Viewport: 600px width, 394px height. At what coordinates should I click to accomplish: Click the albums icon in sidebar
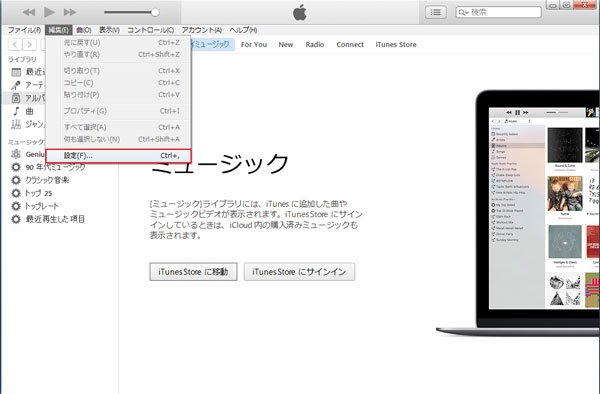click(x=16, y=98)
